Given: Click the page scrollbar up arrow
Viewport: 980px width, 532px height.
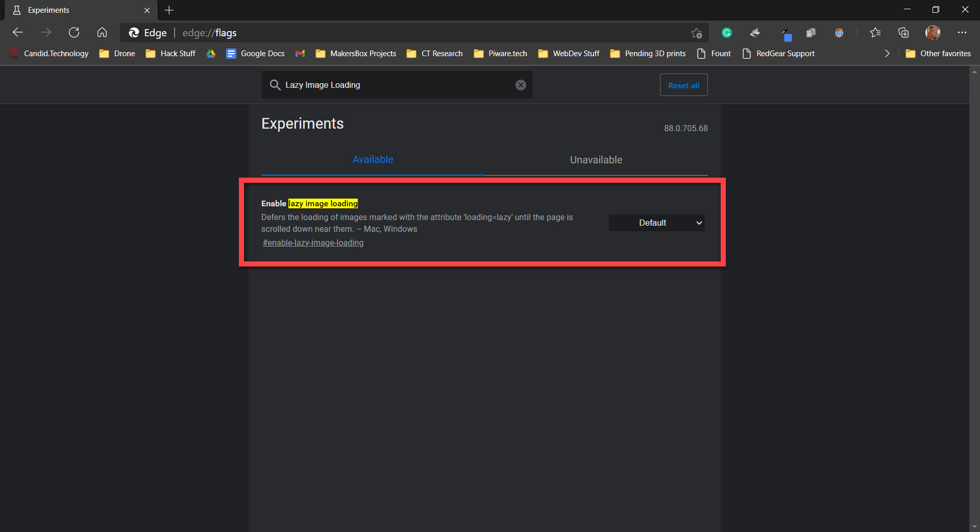Looking at the screenshot, I should click(975, 71).
